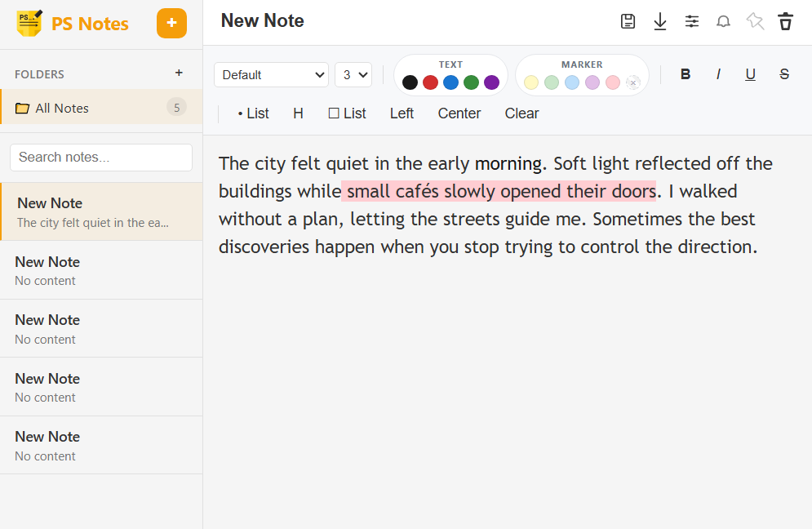Insert a bullet List
The height and width of the screenshot is (529, 812).
(253, 113)
